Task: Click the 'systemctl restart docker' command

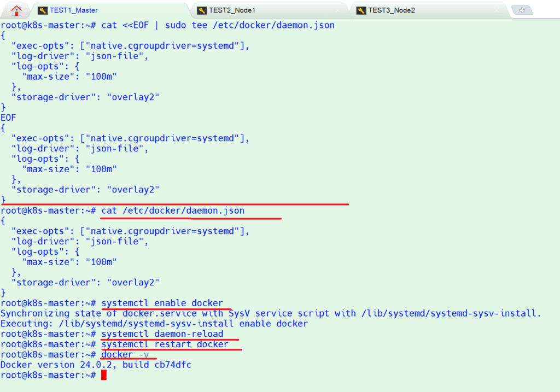Action: point(165,344)
